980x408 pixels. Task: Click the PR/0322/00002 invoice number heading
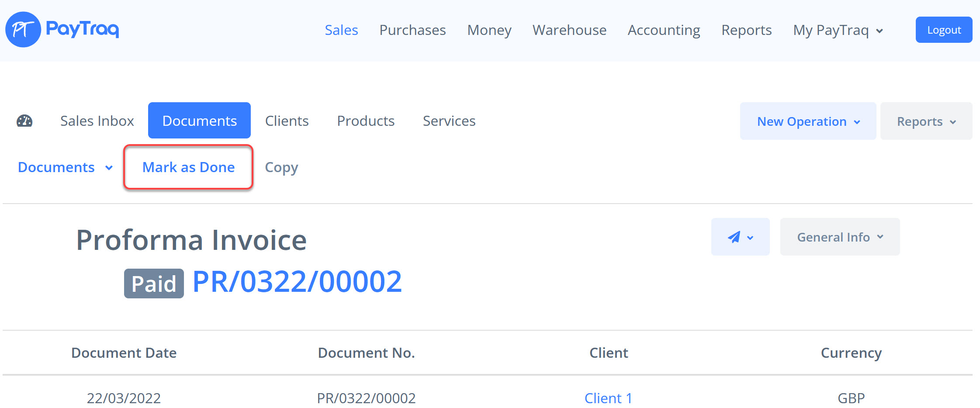pyautogui.click(x=297, y=281)
